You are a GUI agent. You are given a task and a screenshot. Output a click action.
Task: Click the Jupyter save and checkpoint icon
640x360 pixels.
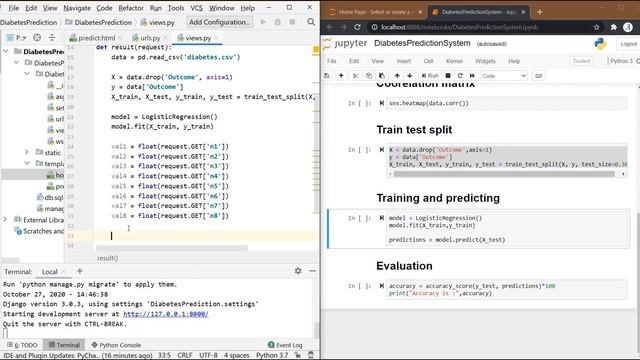tap(327, 76)
